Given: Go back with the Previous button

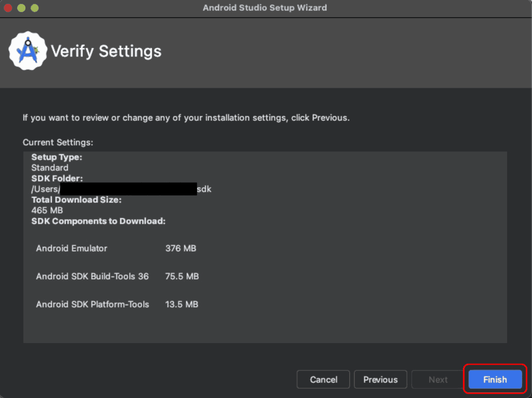Looking at the screenshot, I should [380, 379].
